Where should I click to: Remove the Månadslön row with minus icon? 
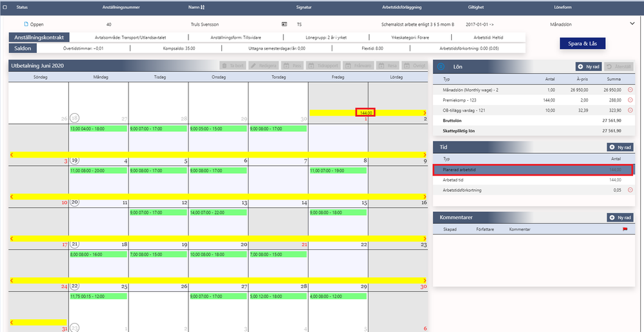630,90
